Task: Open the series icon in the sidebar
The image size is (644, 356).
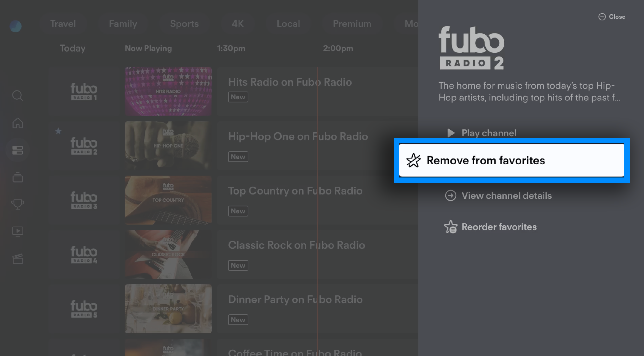Action: pos(18,177)
